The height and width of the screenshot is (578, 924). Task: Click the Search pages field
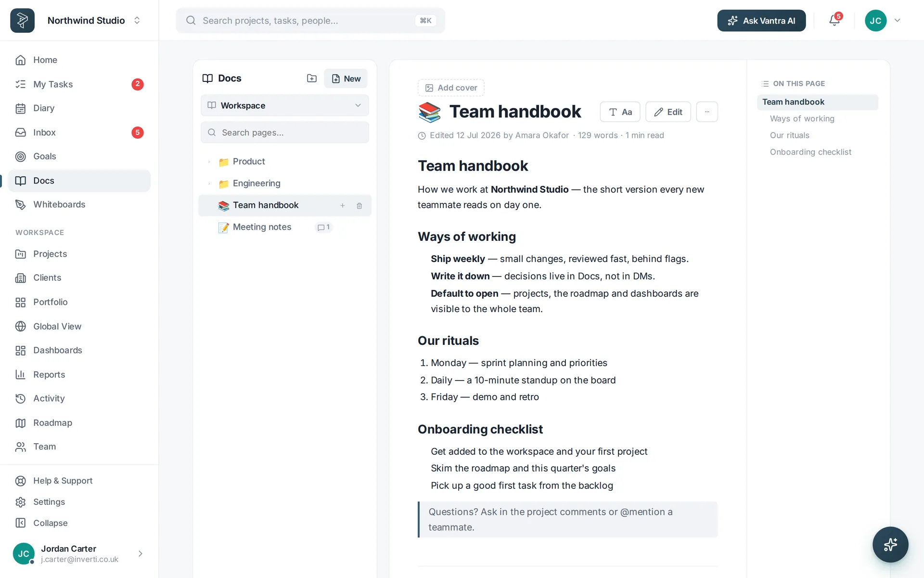click(285, 132)
